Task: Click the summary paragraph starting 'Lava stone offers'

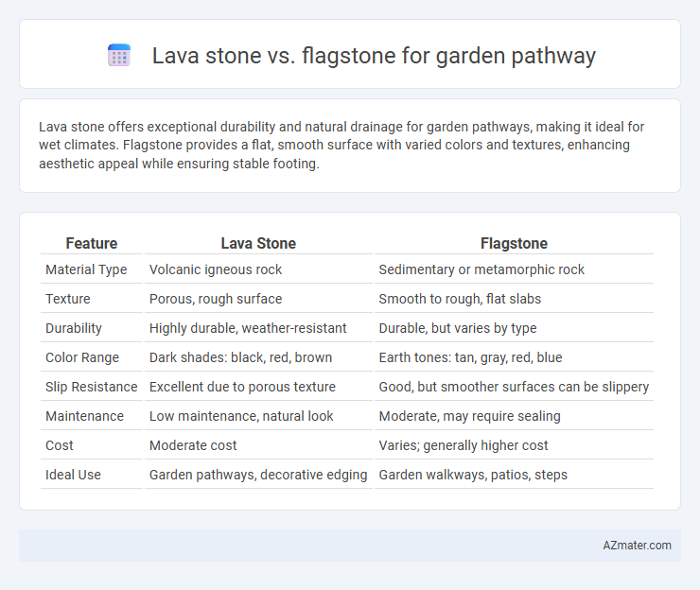Action: coord(341,145)
